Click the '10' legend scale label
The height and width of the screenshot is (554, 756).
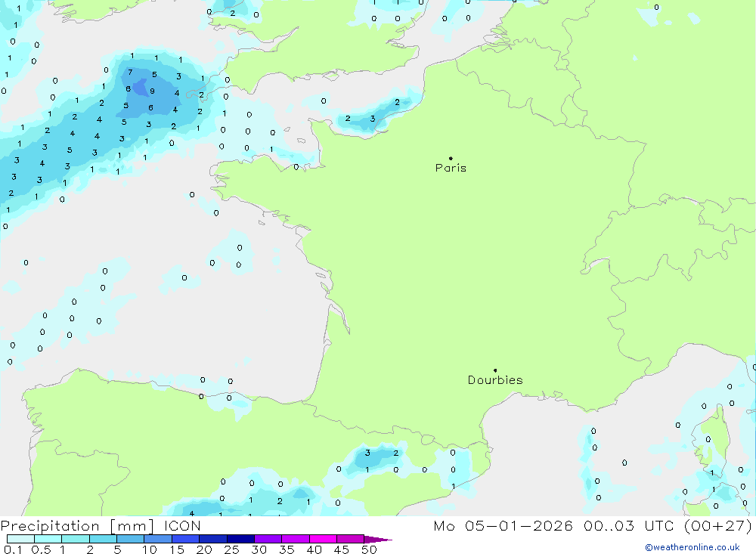(150, 549)
